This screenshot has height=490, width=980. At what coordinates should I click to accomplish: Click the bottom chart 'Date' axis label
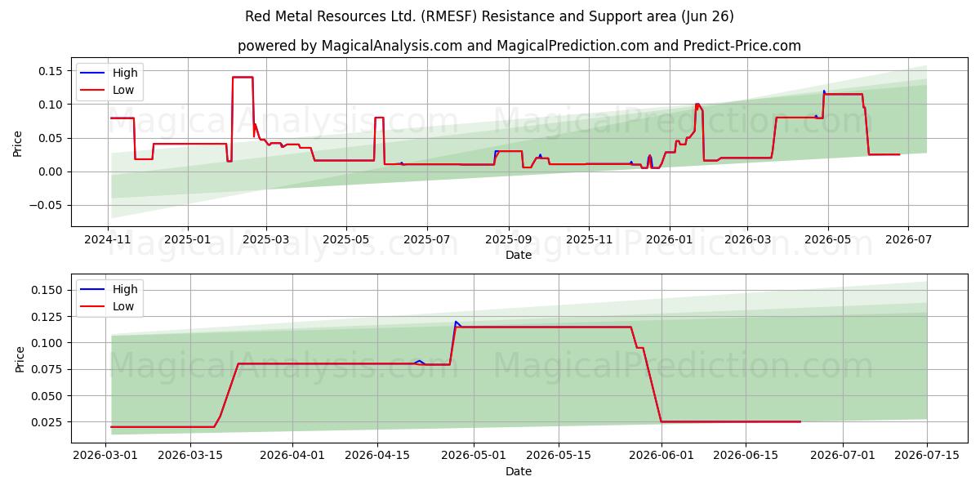click(519, 471)
